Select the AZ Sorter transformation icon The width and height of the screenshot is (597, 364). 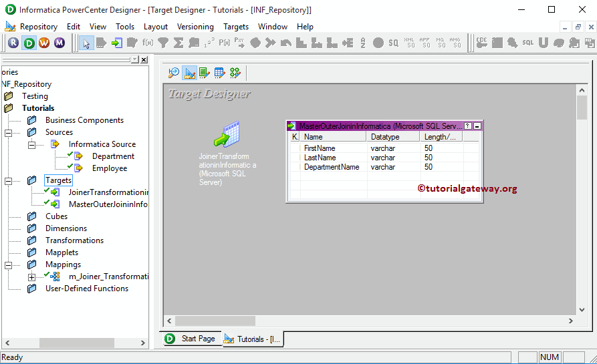click(363, 43)
